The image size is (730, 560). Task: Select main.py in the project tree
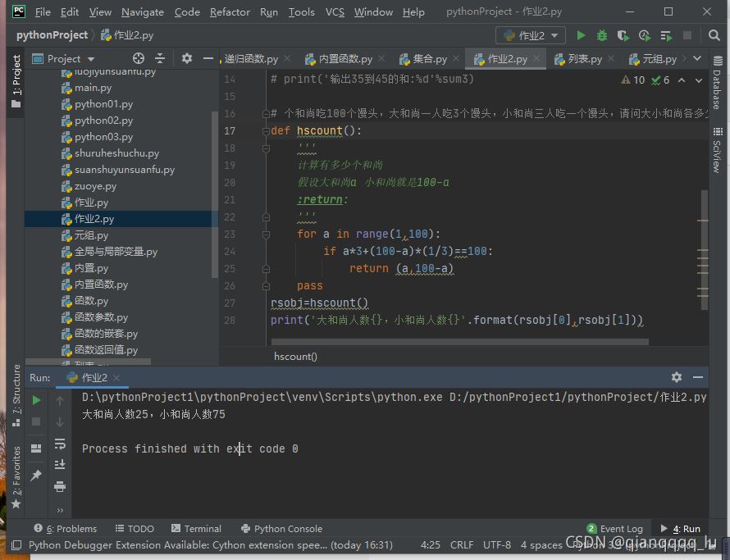[93, 88]
